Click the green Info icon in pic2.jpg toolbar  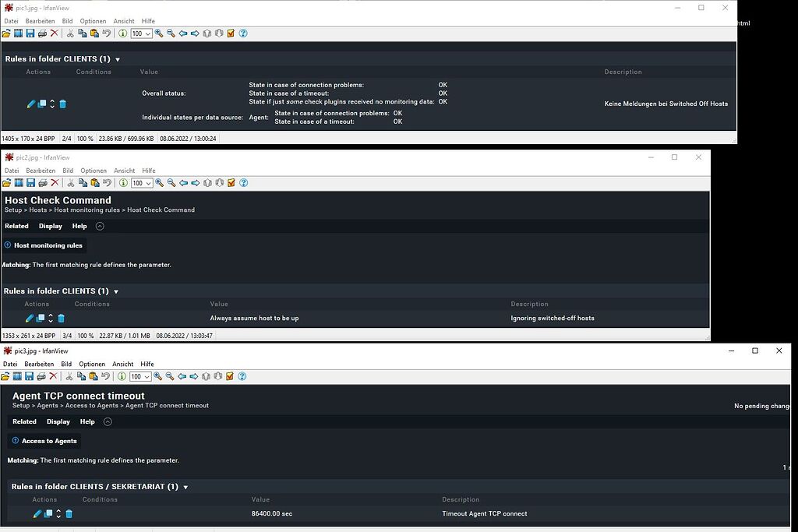coord(122,183)
